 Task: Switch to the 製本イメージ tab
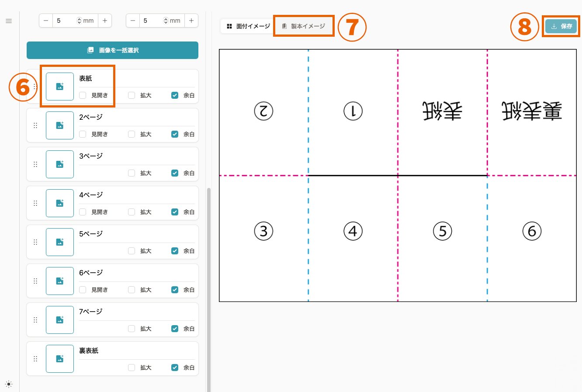(304, 26)
